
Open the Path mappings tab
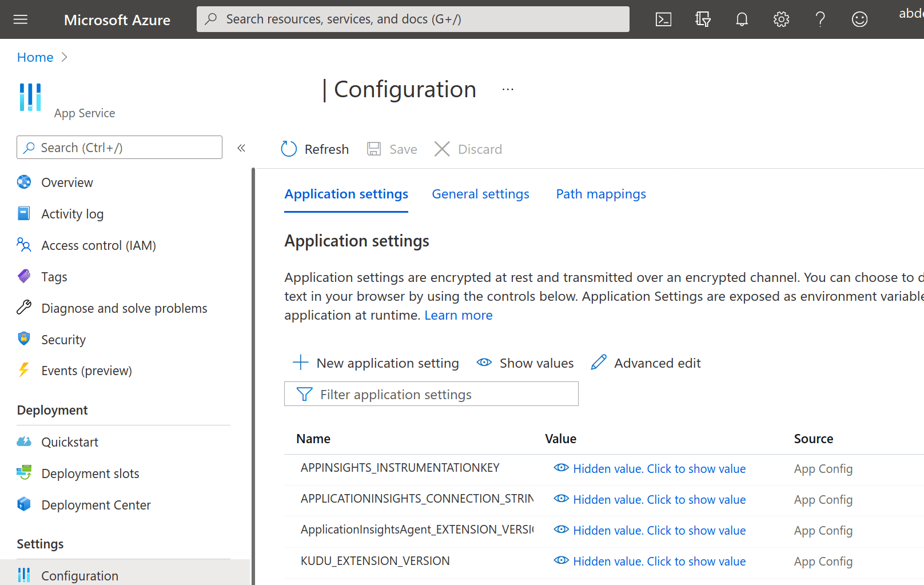pyautogui.click(x=600, y=194)
